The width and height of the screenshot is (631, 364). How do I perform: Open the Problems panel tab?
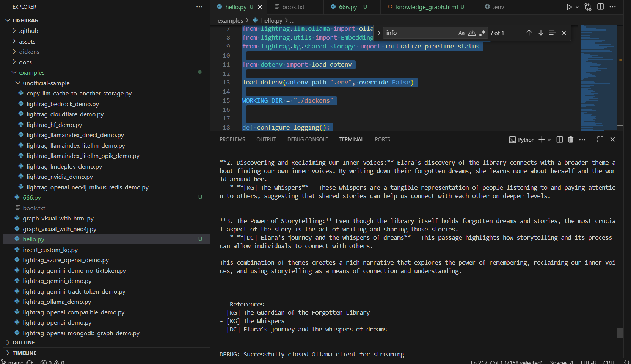[x=232, y=139]
